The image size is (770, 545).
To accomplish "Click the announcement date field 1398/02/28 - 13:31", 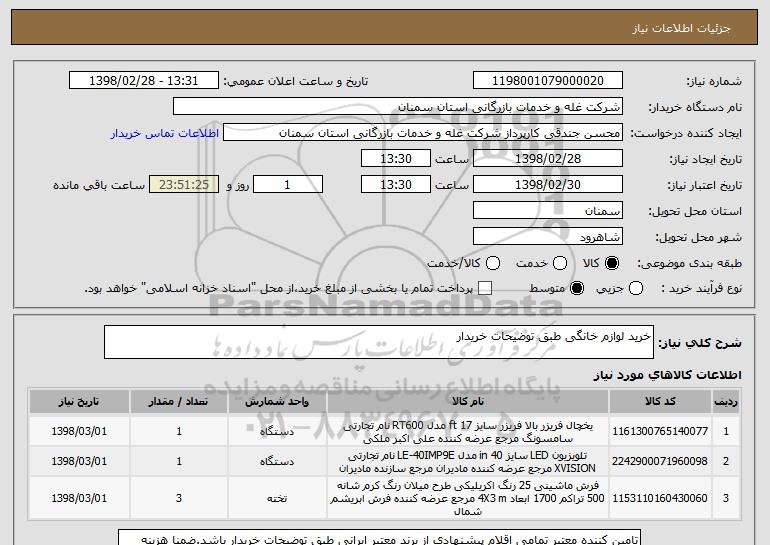I will click(144, 81).
